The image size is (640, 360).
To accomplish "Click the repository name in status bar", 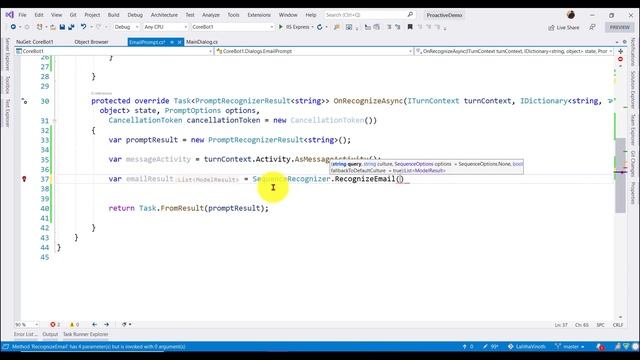I will point(530,347).
